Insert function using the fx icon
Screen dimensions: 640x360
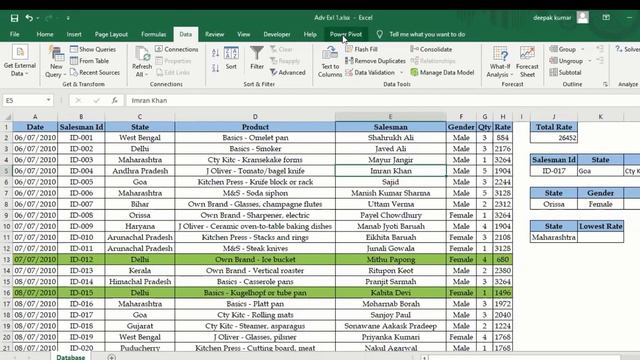pyautogui.click(x=115, y=100)
